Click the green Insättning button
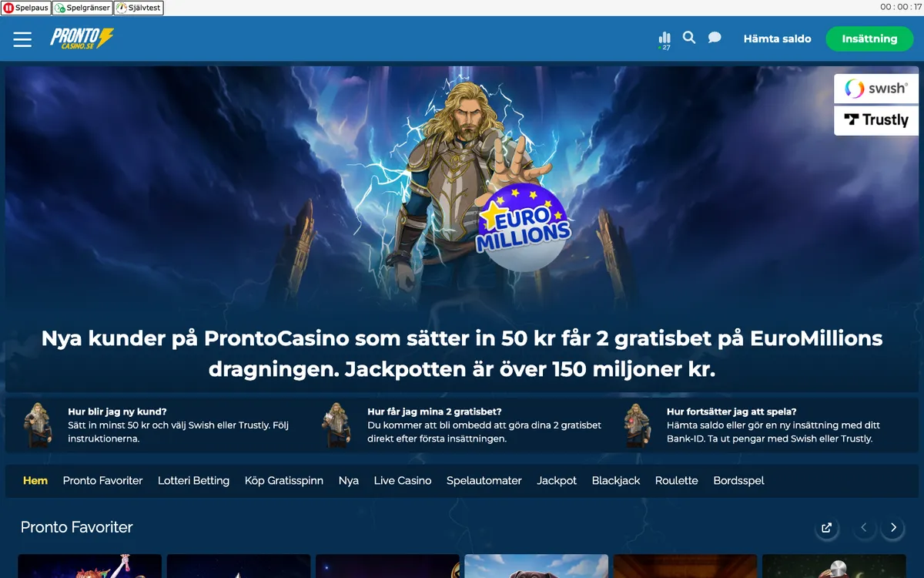Screen dimensions: 924x578 869,39
